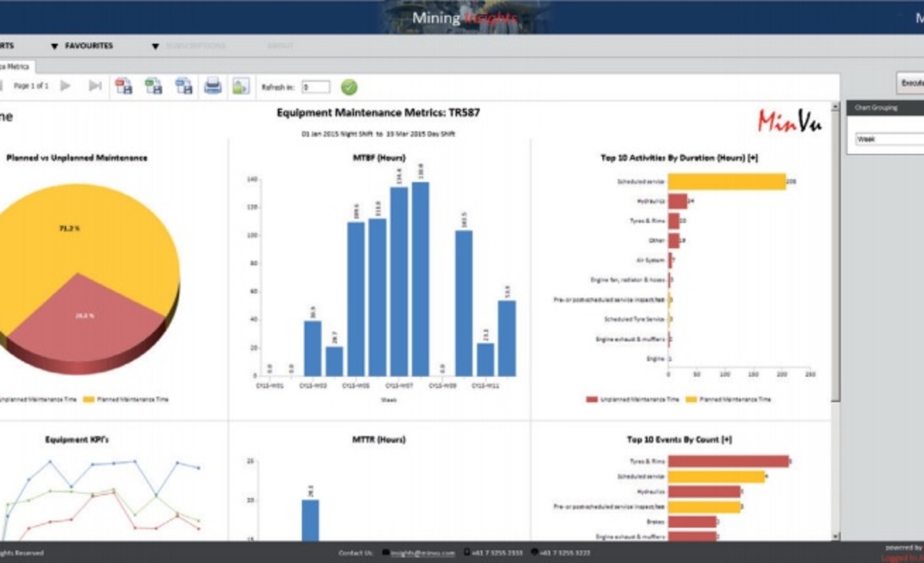Print the report using the printer icon
The image size is (924, 563).
pyautogui.click(x=213, y=86)
